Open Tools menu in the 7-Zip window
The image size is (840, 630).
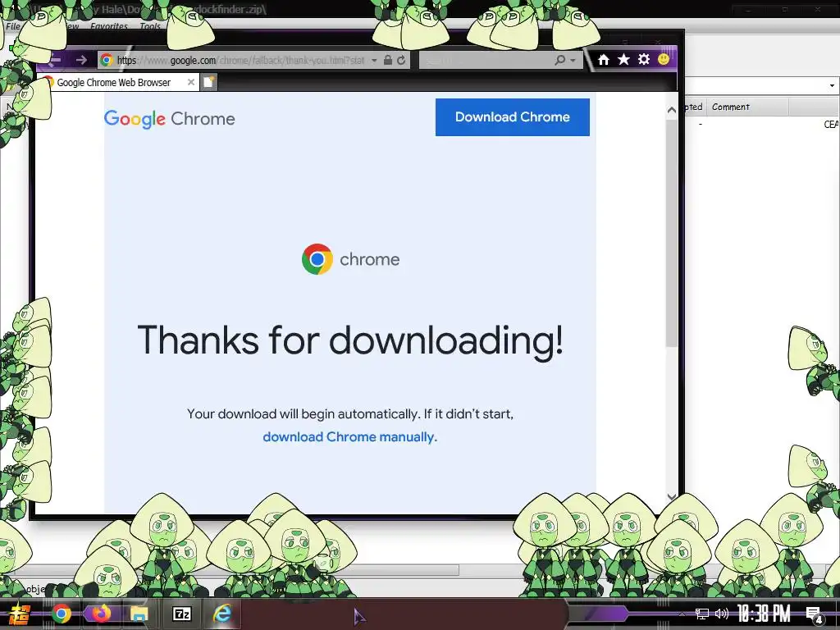pos(150,25)
